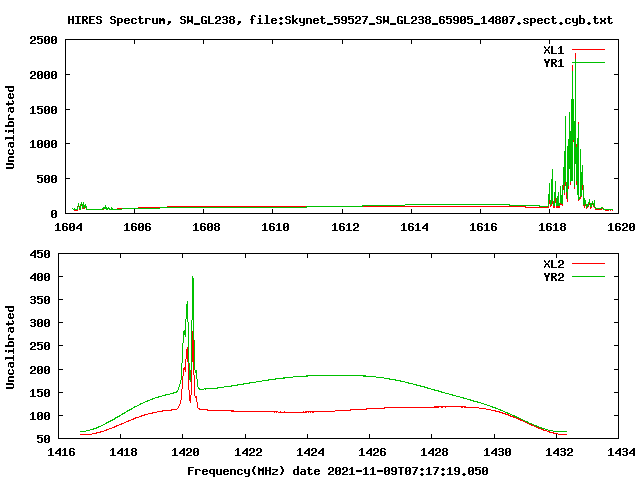This screenshot has height=480, width=640.
Task: Click the 1424 x-axis tick label
Action: tap(310, 452)
